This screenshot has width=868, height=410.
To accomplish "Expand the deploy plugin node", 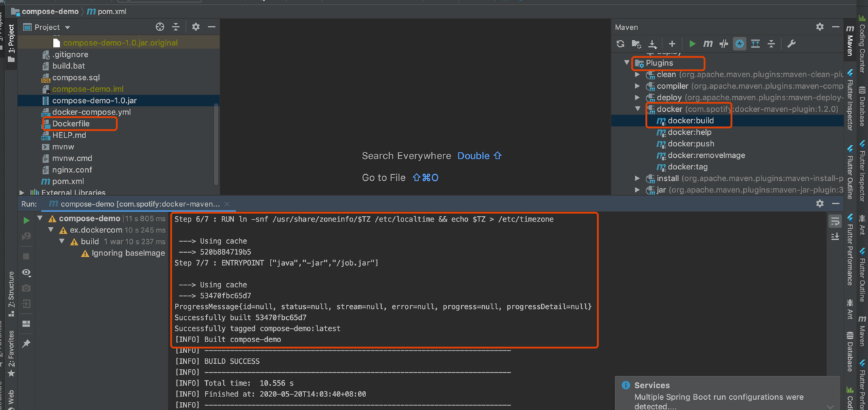I will pos(637,98).
